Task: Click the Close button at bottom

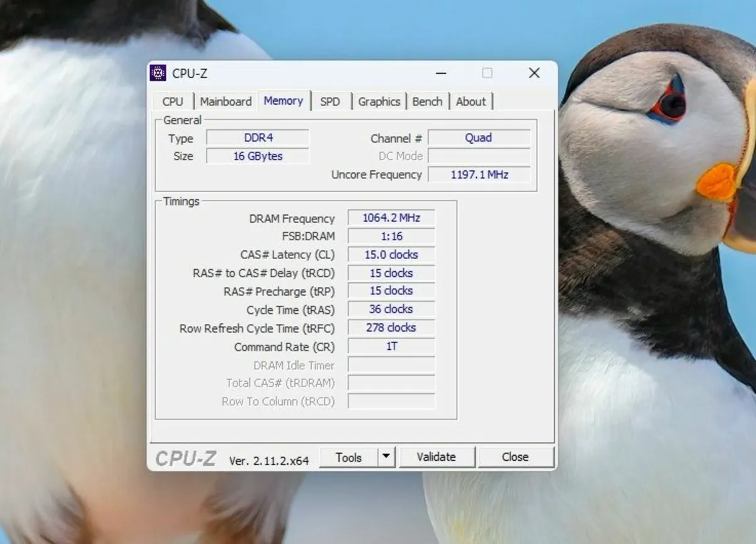Action: point(515,458)
